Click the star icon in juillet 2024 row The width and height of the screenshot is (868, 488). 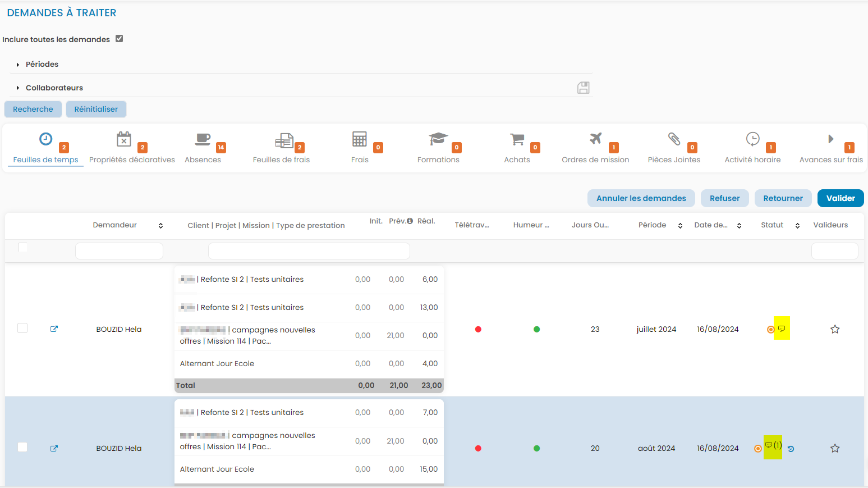coord(834,330)
